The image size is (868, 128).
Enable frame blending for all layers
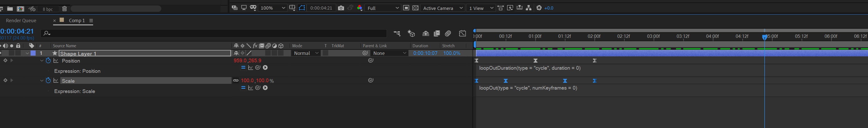[x=437, y=34]
